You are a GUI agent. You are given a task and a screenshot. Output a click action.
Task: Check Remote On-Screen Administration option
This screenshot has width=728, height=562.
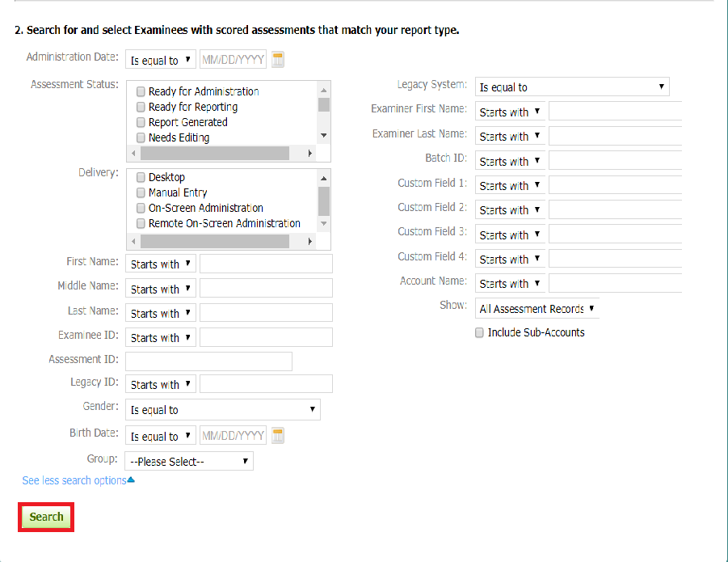click(141, 223)
